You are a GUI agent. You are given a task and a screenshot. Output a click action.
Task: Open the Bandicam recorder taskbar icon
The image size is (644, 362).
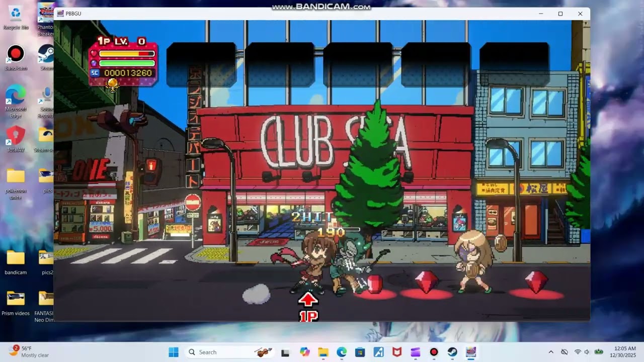tap(434, 352)
